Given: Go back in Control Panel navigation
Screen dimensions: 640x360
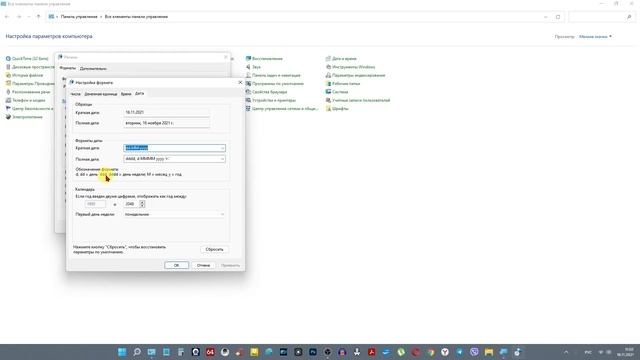Looking at the screenshot, I should (x=7, y=17).
